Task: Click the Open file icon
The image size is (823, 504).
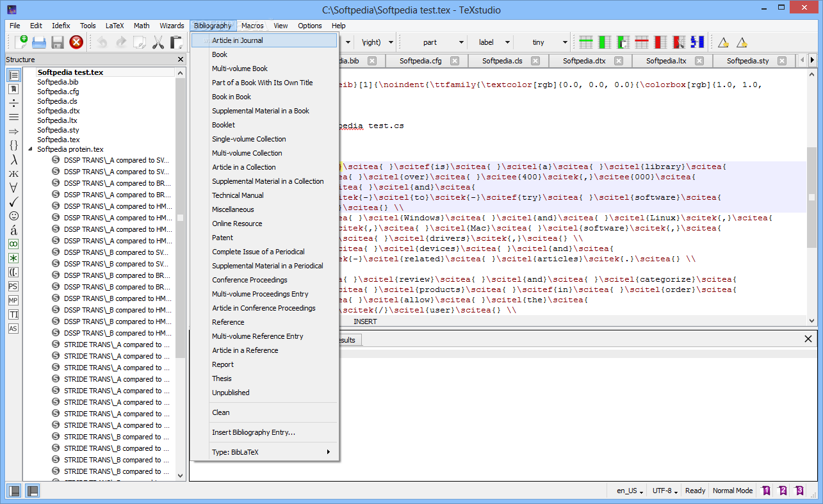Action: [39, 42]
